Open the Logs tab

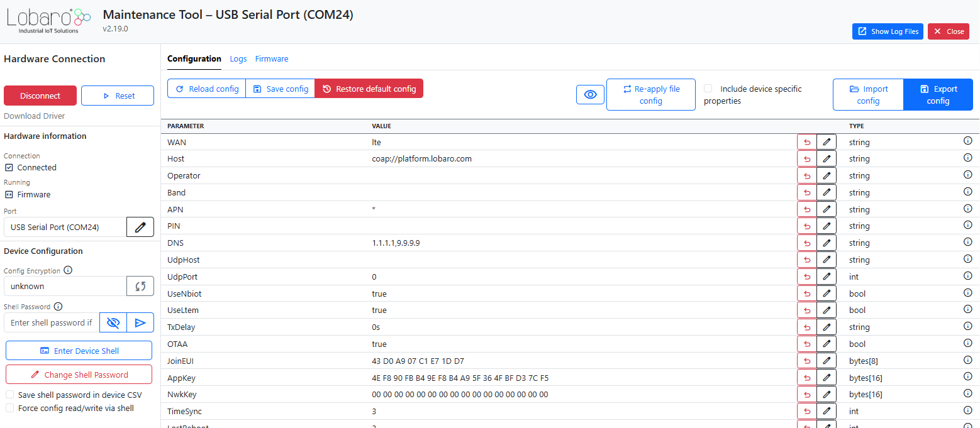click(x=238, y=58)
